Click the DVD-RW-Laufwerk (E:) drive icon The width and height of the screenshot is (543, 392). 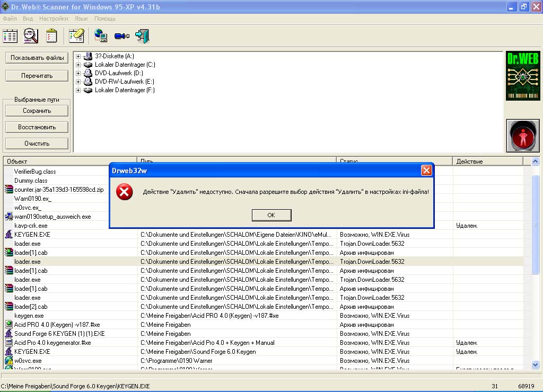pos(89,82)
